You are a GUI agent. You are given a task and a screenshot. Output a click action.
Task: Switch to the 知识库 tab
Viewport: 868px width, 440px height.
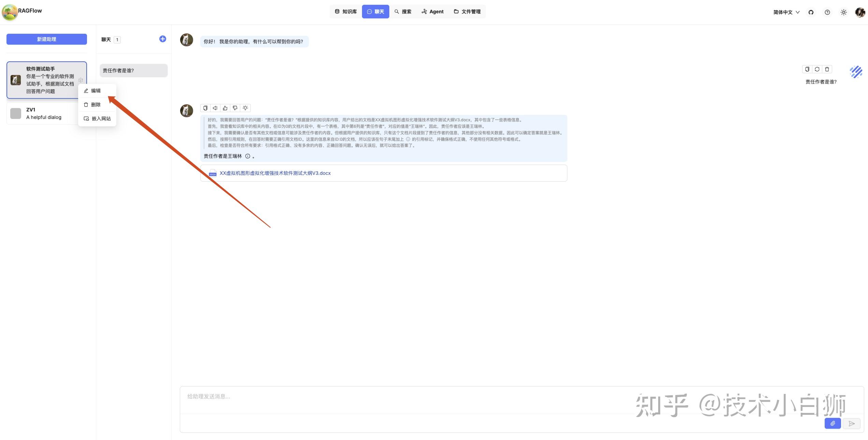pos(346,12)
